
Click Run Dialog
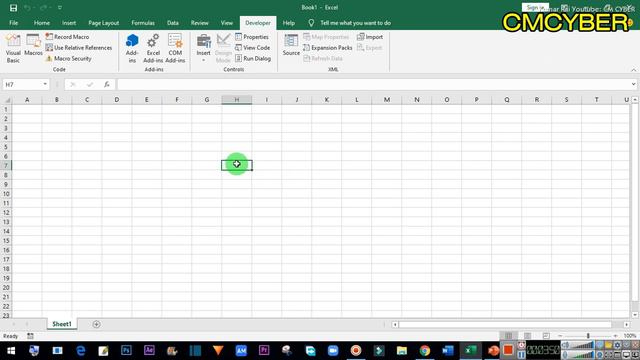coord(253,58)
